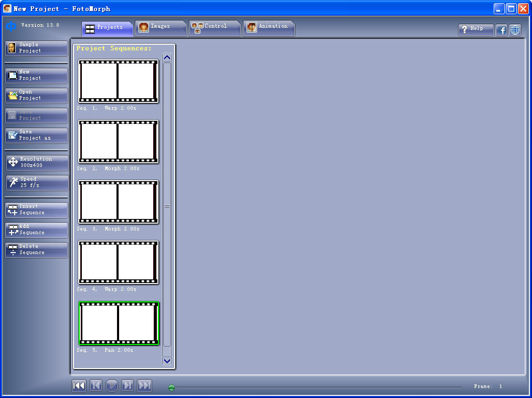Click the Version 13.8 text
The width and height of the screenshot is (532, 398).
(x=40, y=25)
